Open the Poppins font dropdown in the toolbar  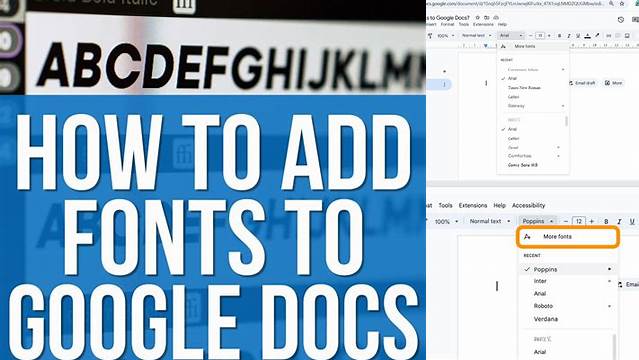538,221
